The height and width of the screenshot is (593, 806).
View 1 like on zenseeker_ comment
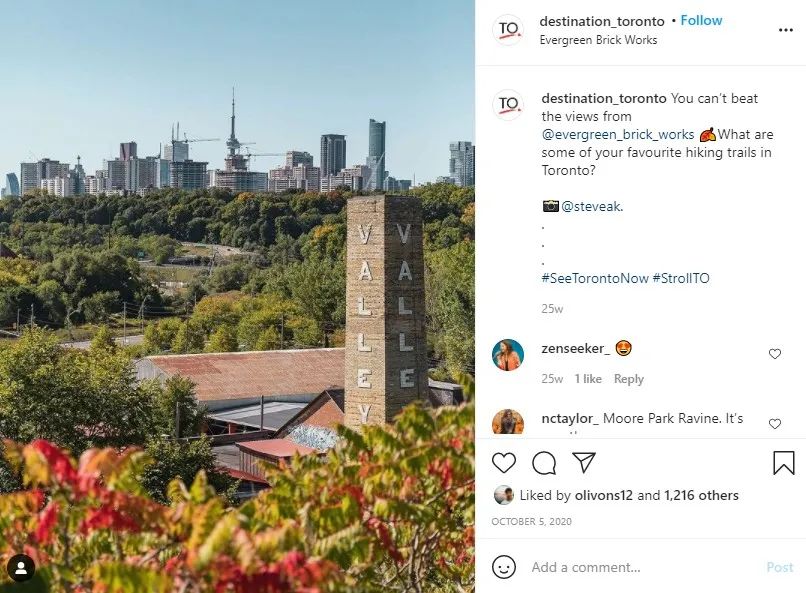[x=588, y=379]
